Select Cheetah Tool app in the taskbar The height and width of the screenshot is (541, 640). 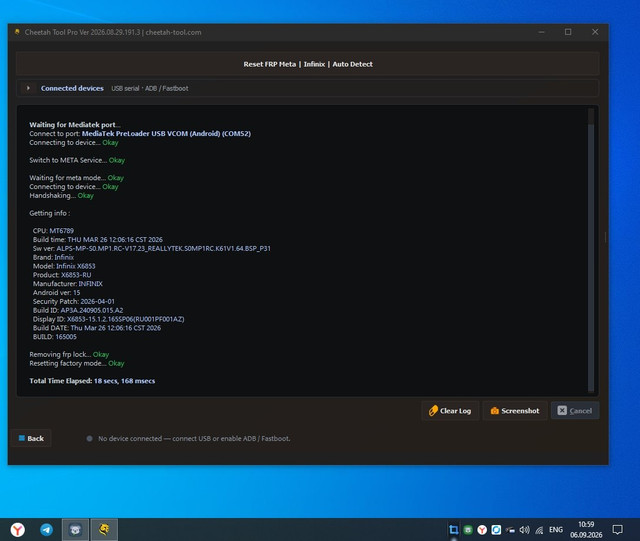point(104,530)
